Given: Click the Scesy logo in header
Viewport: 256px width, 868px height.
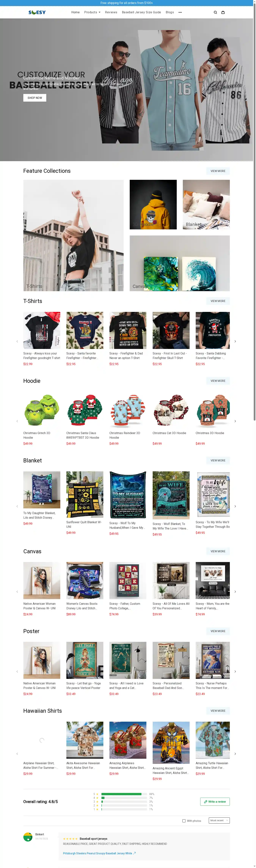Looking at the screenshot, I should tap(37, 13).
